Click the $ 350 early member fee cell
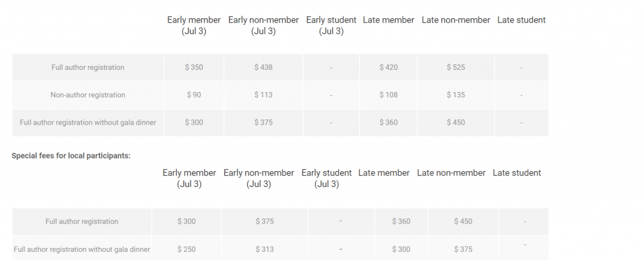 (x=194, y=67)
